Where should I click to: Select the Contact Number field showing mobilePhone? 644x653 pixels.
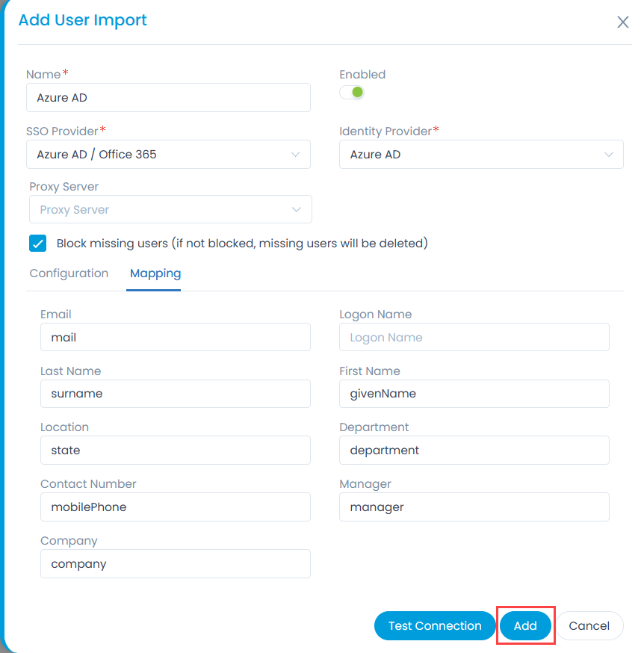175,507
